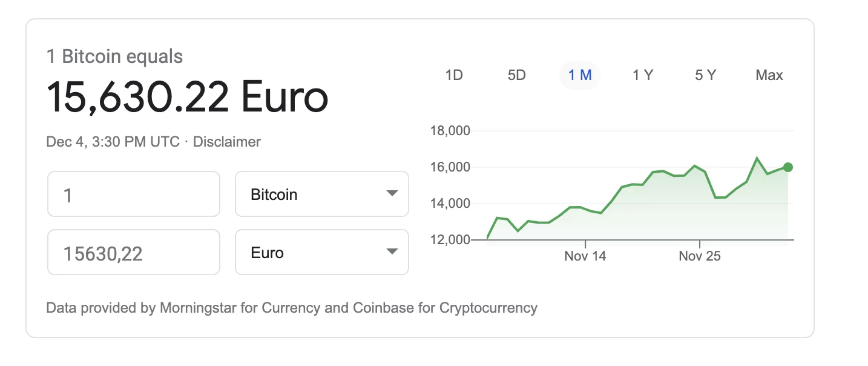
Task: Click the Nov 25 axis label
Action: [700, 256]
